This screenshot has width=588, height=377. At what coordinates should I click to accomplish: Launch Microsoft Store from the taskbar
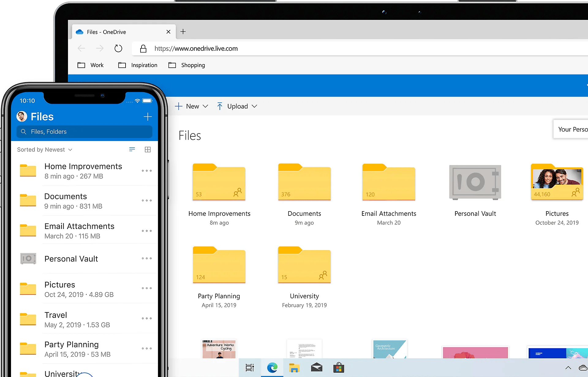pyautogui.click(x=339, y=368)
